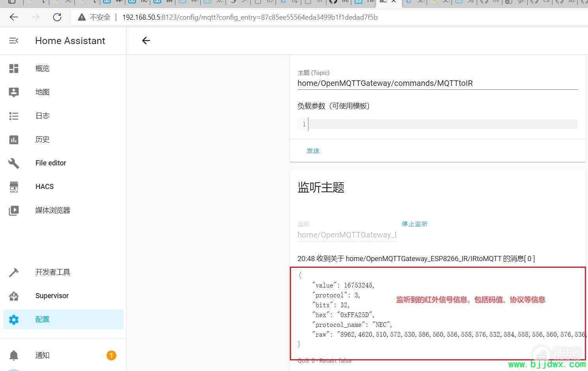
Task: Click the "raw" data line
Action: click(x=449, y=334)
